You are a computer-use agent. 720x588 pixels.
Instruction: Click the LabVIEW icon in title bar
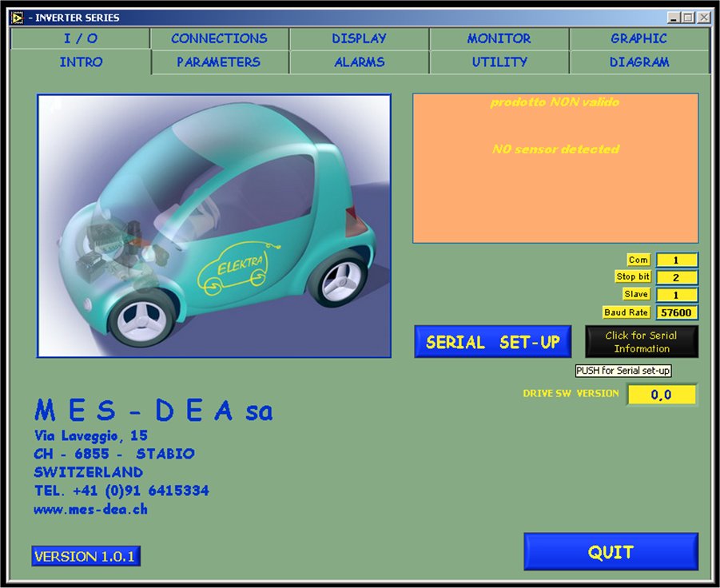[18, 18]
